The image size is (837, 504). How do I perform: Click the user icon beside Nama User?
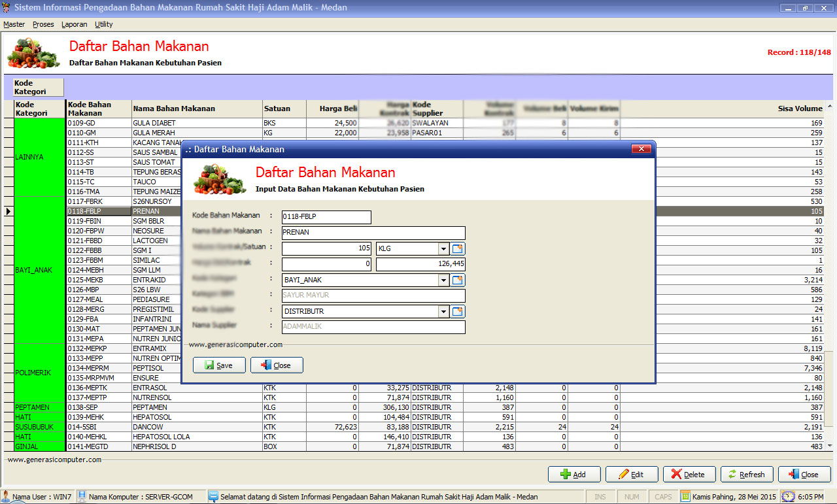point(6,497)
